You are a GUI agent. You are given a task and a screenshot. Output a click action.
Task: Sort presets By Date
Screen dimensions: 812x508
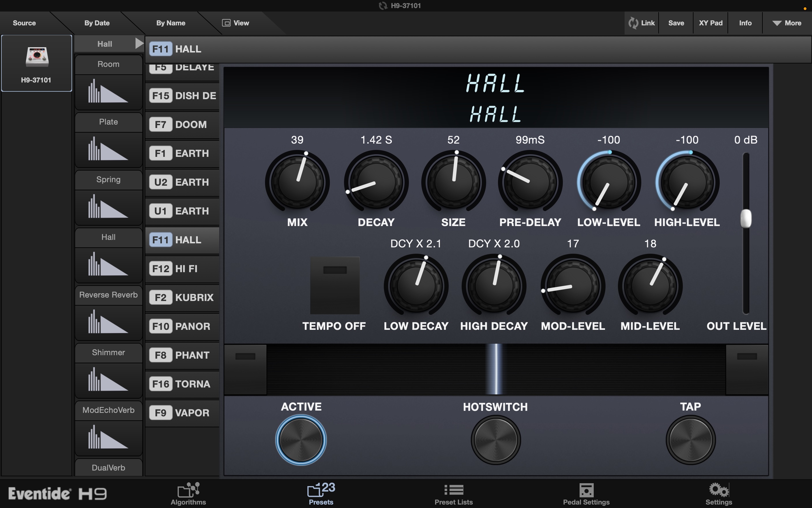(x=97, y=23)
